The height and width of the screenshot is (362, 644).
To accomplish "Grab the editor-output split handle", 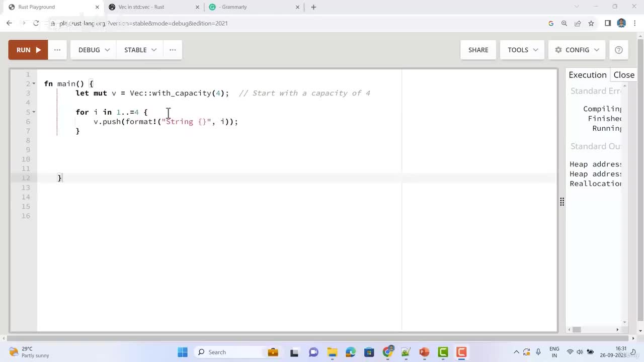I will coord(561,202).
